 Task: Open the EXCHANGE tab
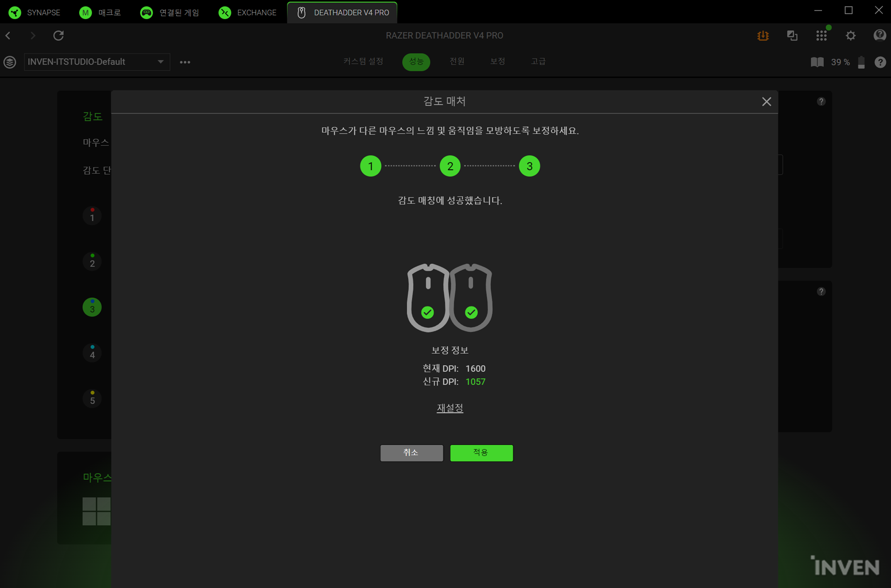pyautogui.click(x=248, y=12)
